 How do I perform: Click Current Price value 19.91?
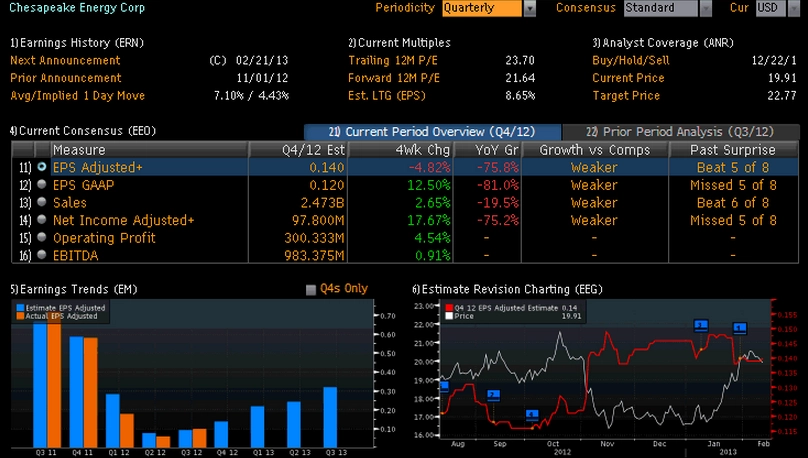[x=782, y=78]
